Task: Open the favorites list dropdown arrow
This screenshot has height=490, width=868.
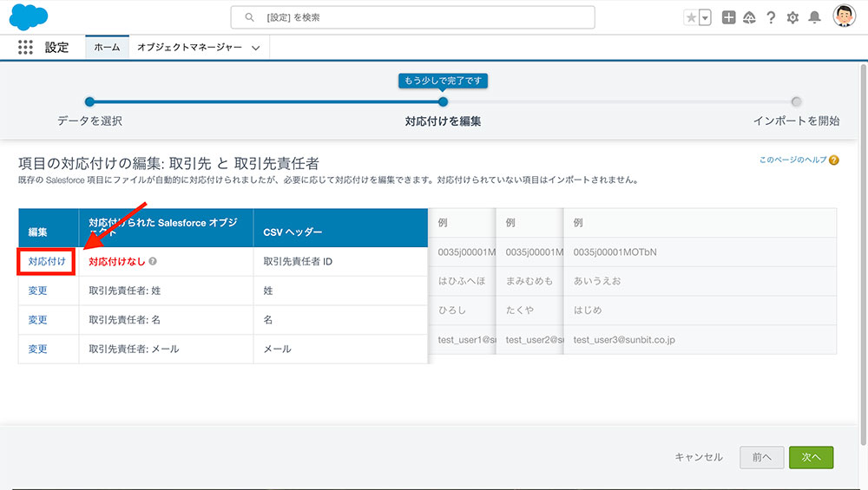Action: pyautogui.click(x=705, y=17)
